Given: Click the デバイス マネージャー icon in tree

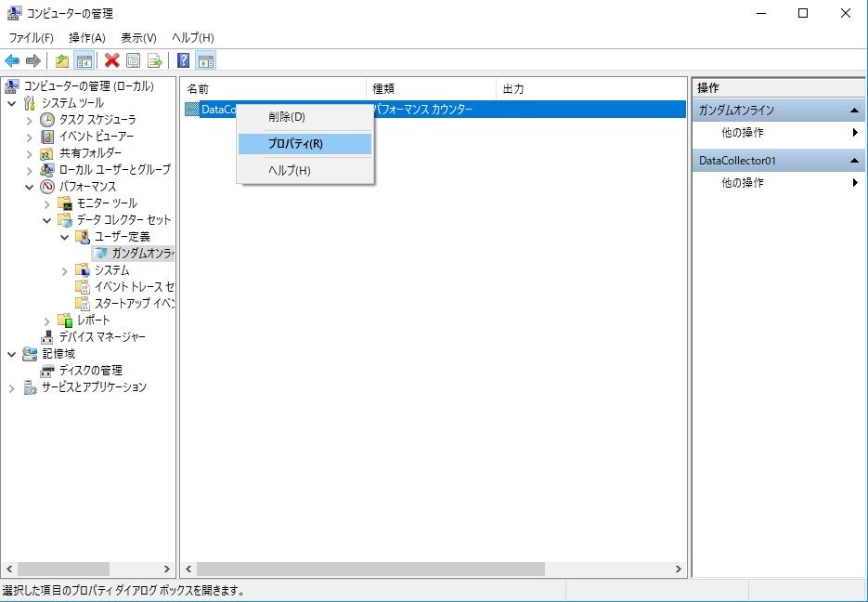Looking at the screenshot, I should 47,337.
